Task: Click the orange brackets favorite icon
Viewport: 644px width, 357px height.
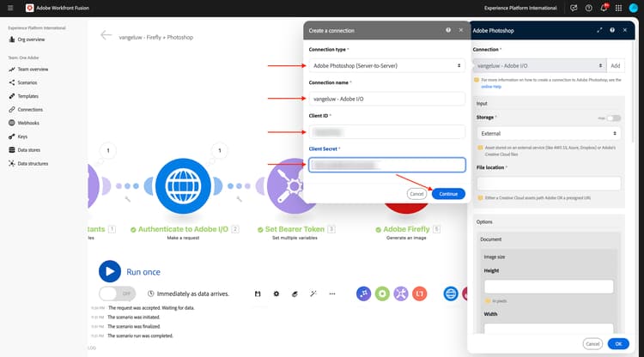Action: tap(419, 293)
